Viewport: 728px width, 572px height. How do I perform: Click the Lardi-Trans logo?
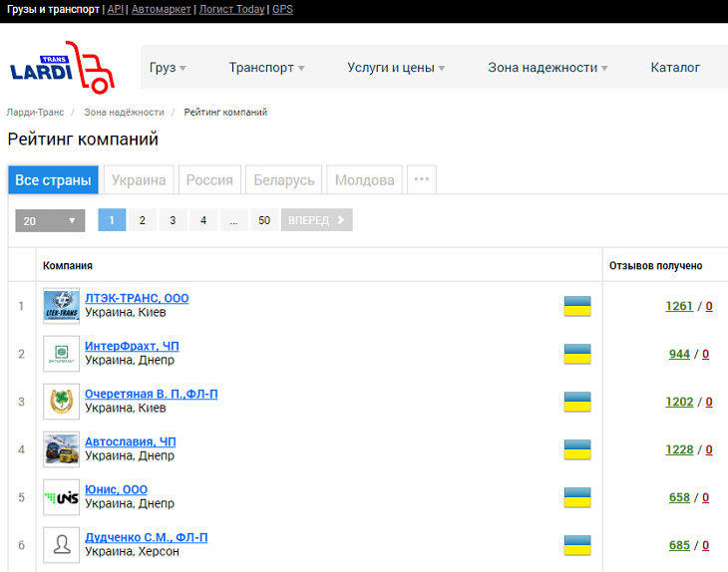62,68
